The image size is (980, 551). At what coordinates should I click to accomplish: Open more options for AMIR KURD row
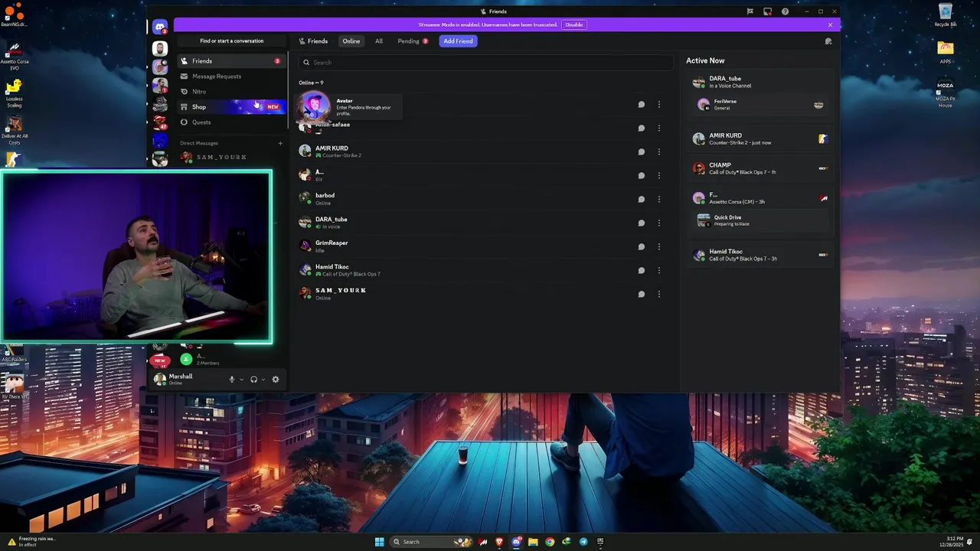(659, 152)
